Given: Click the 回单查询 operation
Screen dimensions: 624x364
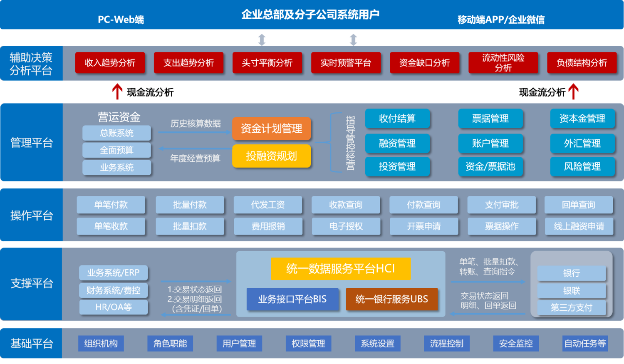Looking at the screenshot, I should tap(579, 205).
